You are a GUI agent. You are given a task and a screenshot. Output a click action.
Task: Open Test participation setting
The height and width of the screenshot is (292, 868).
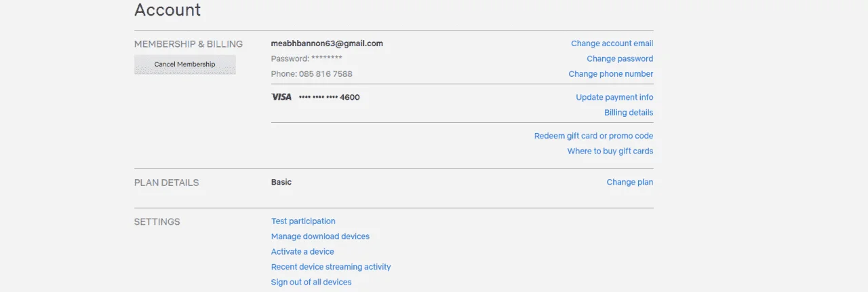pos(303,221)
